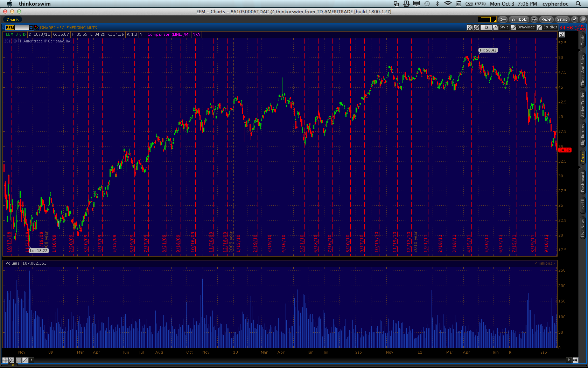Click the 34.36 current price marker
The width and height of the screenshot is (588, 368).
point(565,150)
